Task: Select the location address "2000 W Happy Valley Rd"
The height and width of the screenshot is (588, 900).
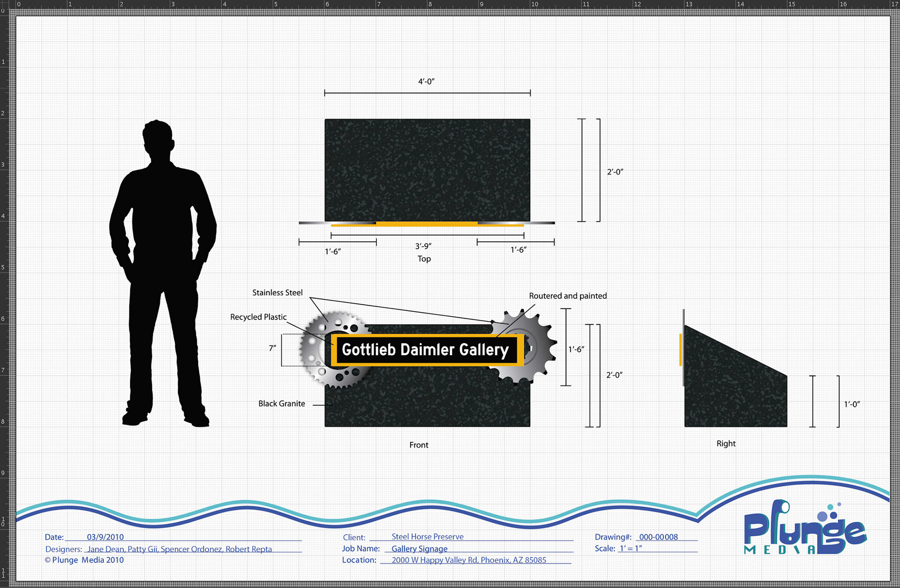Action: click(x=435, y=560)
